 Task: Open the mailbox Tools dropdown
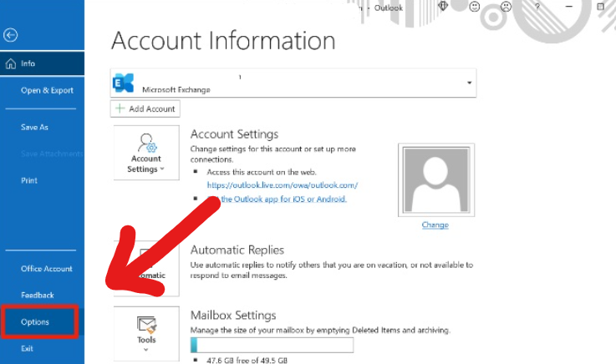146,334
